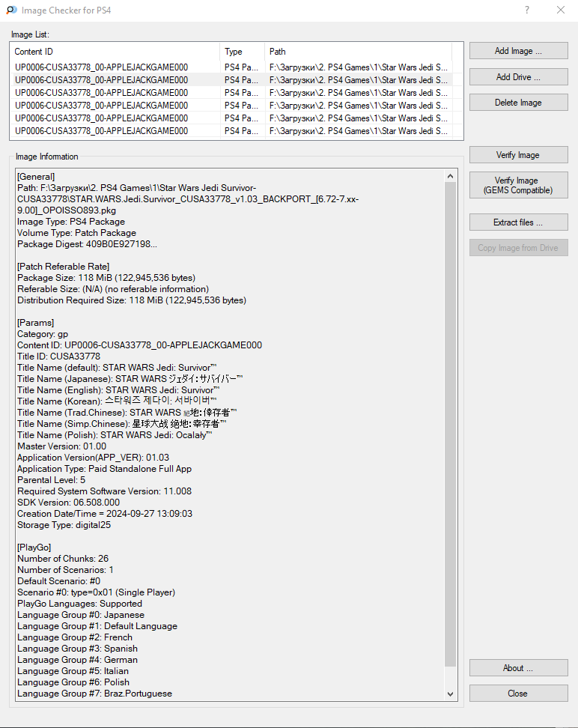This screenshot has width=578, height=728.
Task: Click the Copy Image from Drive button
Action: click(518, 248)
